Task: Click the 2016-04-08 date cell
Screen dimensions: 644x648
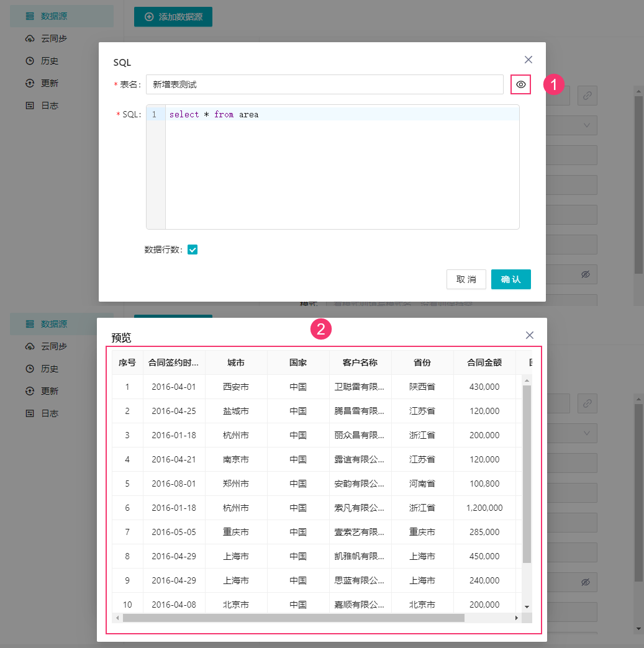Action: (174, 605)
